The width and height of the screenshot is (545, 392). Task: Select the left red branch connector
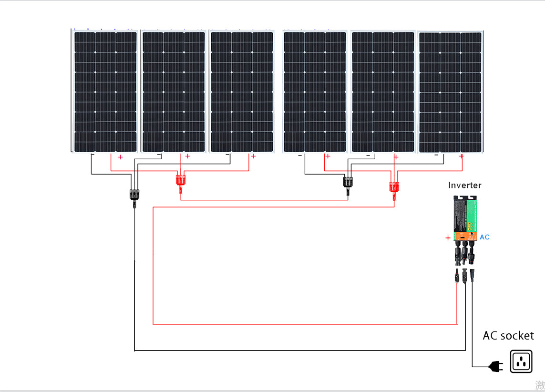tap(181, 182)
